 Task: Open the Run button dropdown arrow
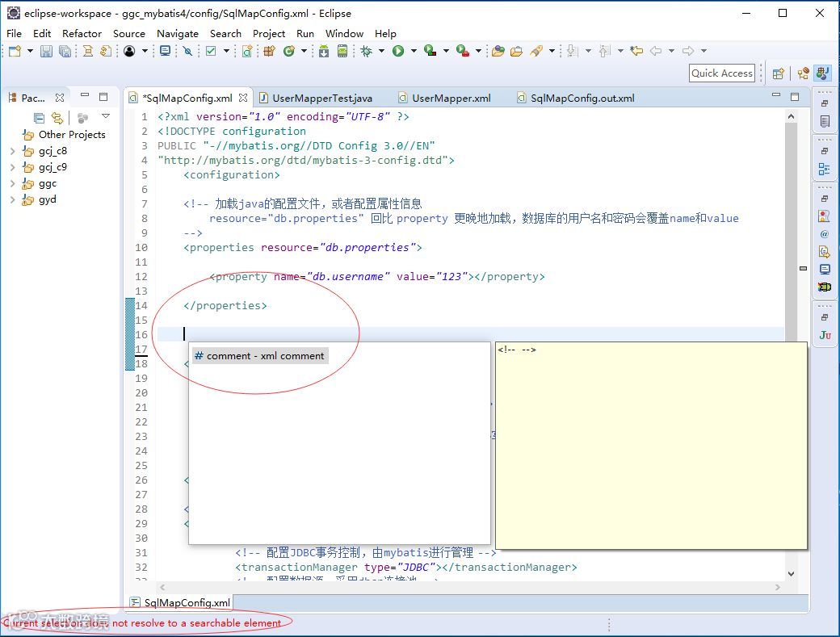coord(414,51)
